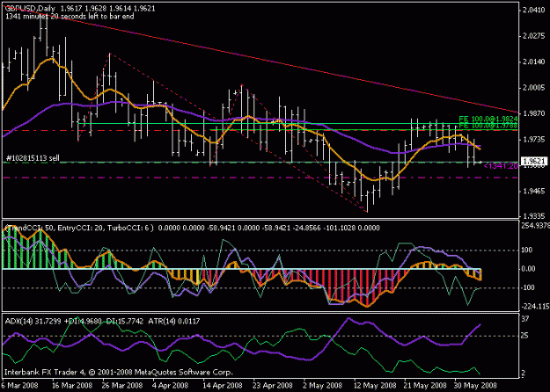Select the '#102815113 sell' order label

coord(33,158)
